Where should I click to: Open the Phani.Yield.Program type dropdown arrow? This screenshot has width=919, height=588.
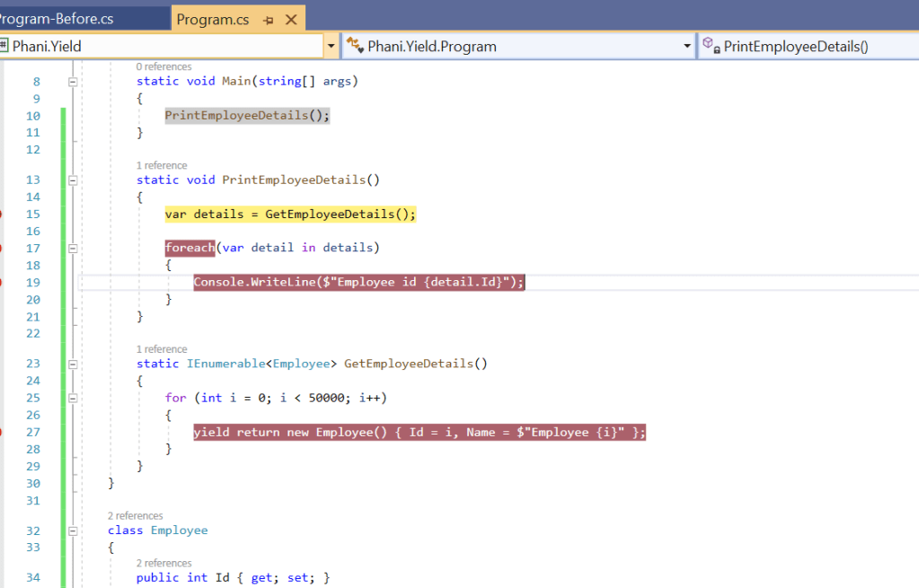coord(687,46)
